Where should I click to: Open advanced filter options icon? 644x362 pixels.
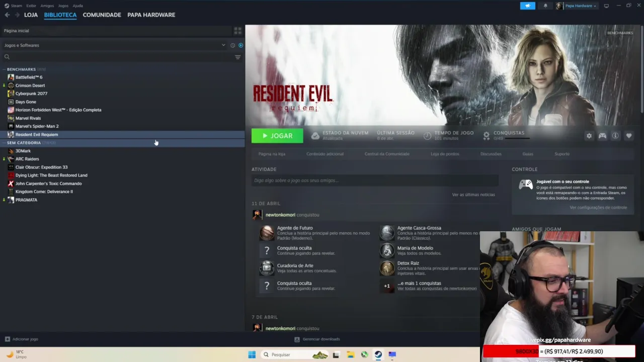click(237, 57)
